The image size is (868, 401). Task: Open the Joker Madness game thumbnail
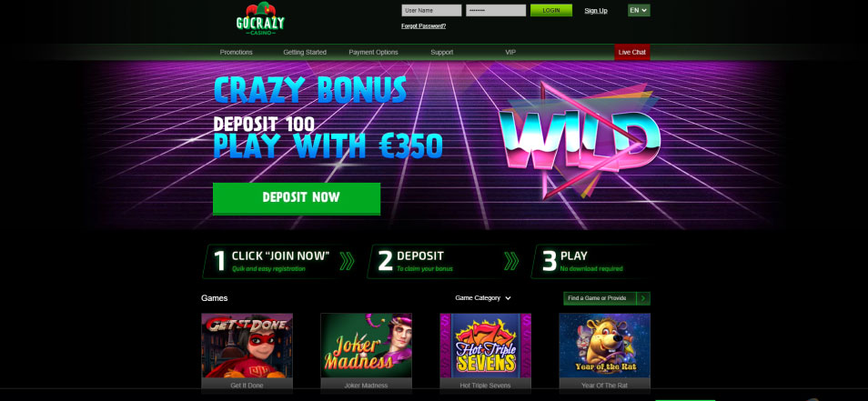366,346
